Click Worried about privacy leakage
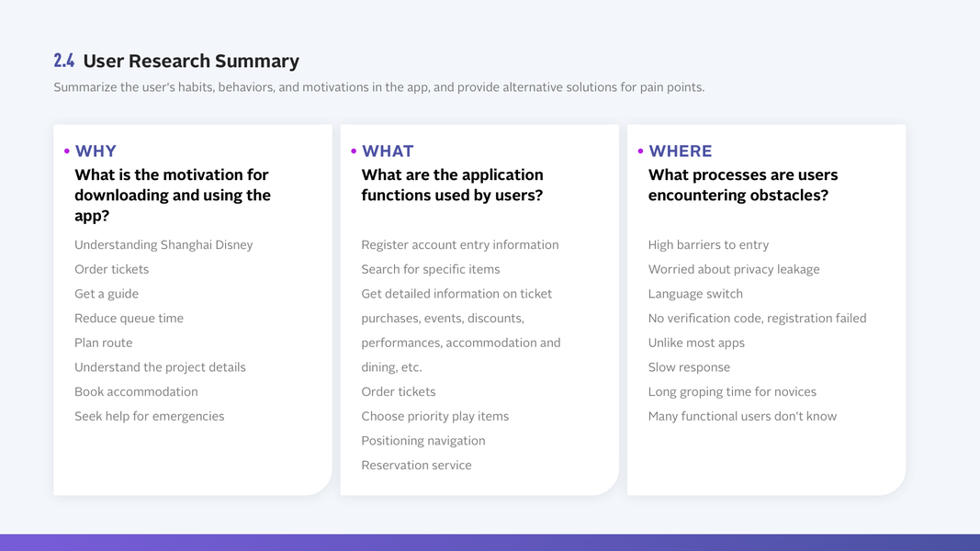 click(x=734, y=270)
